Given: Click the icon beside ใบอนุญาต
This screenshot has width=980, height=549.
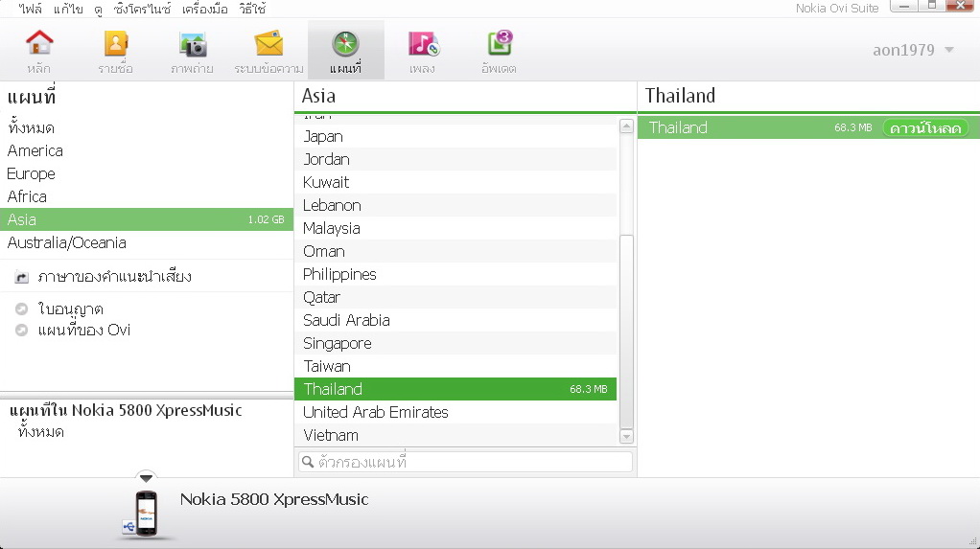Looking at the screenshot, I should click(x=22, y=309).
